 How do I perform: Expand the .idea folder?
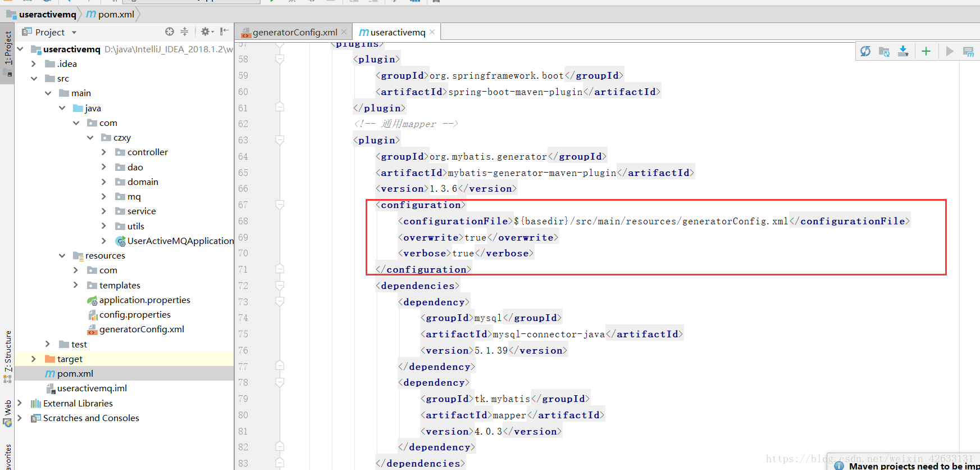[x=34, y=64]
